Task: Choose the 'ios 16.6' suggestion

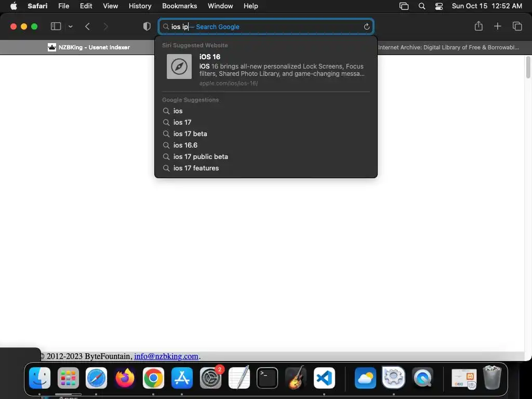Action: point(265,145)
